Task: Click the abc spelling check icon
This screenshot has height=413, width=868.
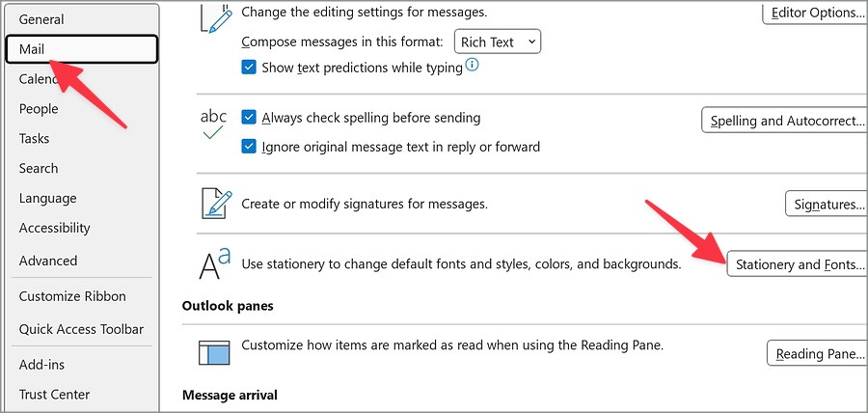Action: pos(214,125)
